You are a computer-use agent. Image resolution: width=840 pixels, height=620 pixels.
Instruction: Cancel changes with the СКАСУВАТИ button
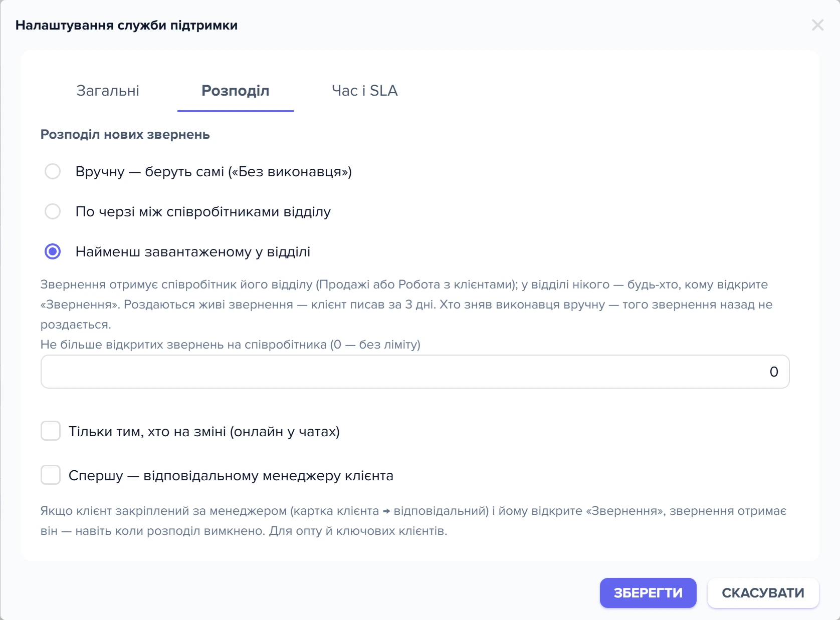pyautogui.click(x=763, y=593)
